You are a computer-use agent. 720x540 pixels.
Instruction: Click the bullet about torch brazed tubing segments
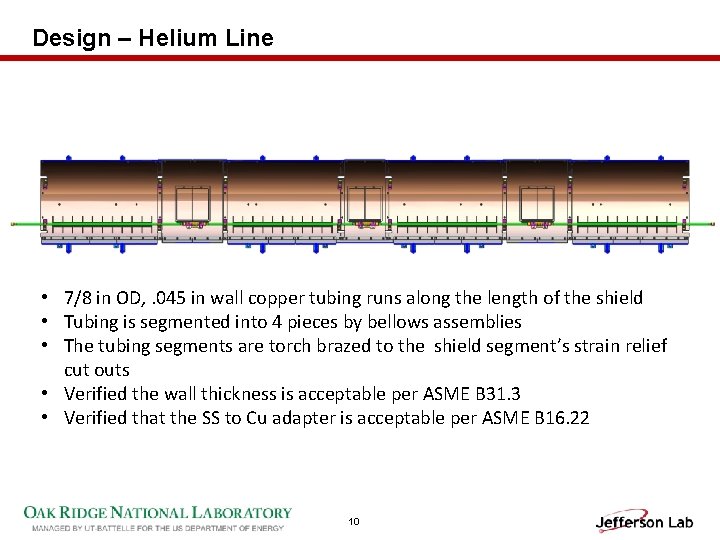(x=365, y=358)
